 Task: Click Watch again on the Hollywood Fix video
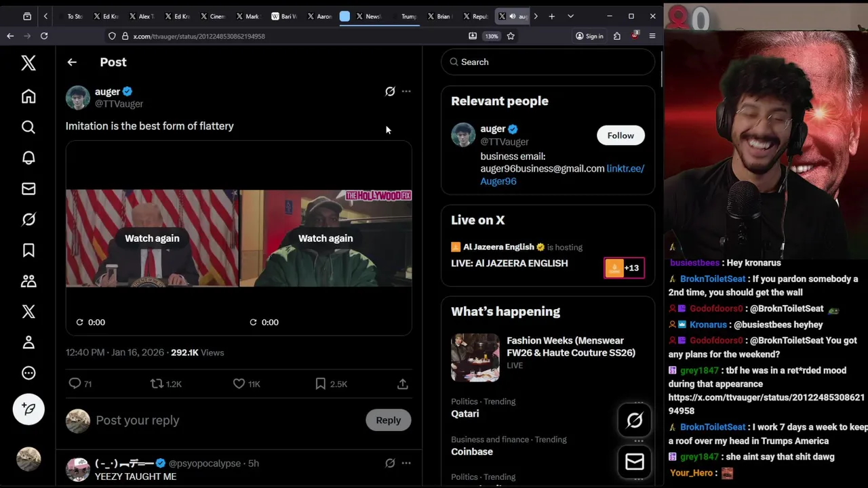325,238
